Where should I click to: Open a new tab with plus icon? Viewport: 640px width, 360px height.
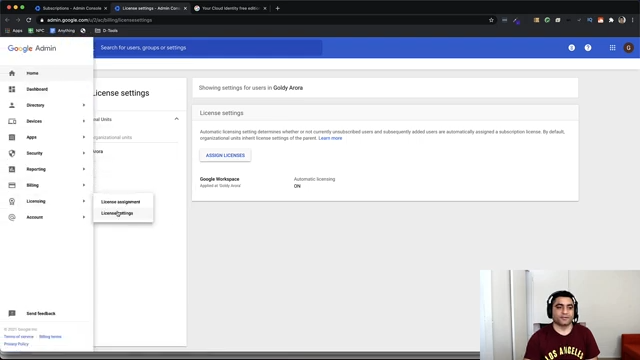[278, 8]
